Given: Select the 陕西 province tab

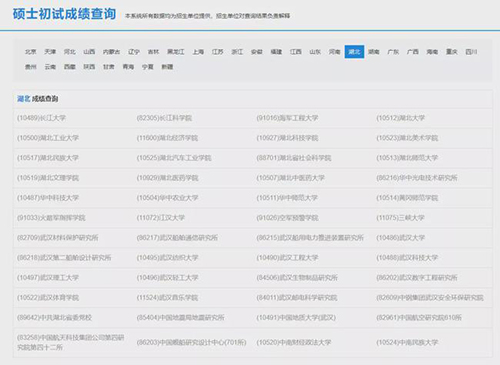Looking at the screenshot, I should [x=89, y=67].
